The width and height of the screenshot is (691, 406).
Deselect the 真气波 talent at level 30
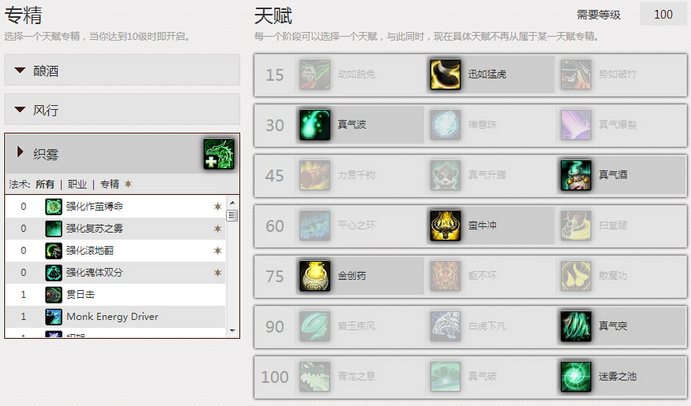click(359, 125)
